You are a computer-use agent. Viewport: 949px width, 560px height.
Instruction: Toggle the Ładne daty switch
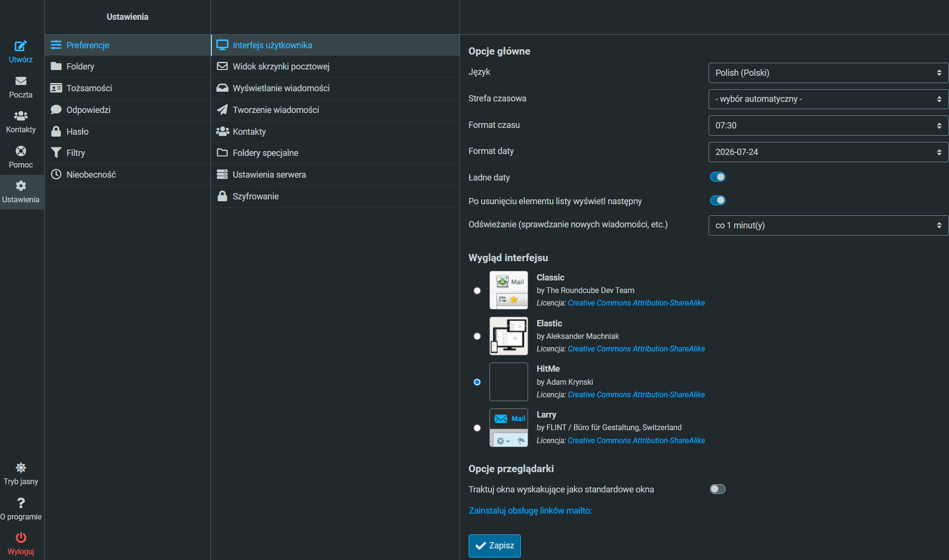(717, 177)
